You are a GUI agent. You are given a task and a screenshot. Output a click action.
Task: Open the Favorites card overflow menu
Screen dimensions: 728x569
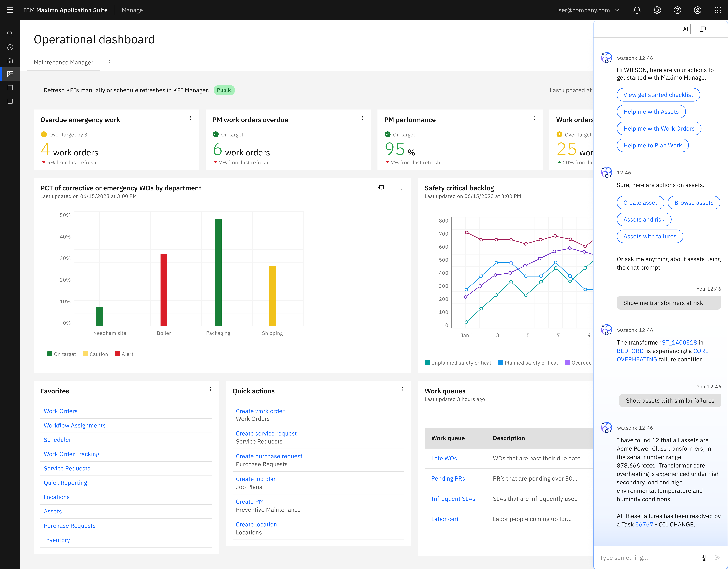(x=211, y=389)
